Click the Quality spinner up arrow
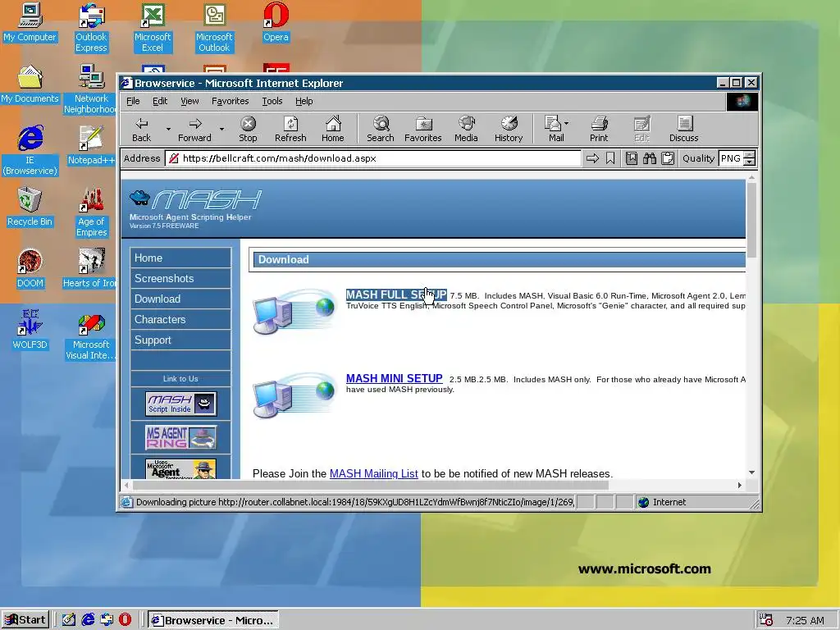840x630 pixels. point(750,155)
